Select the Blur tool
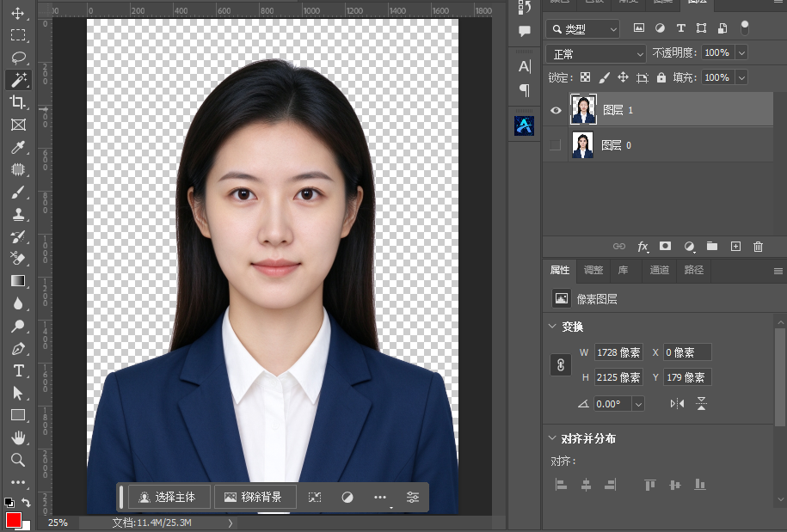 [x=18, y=303]
